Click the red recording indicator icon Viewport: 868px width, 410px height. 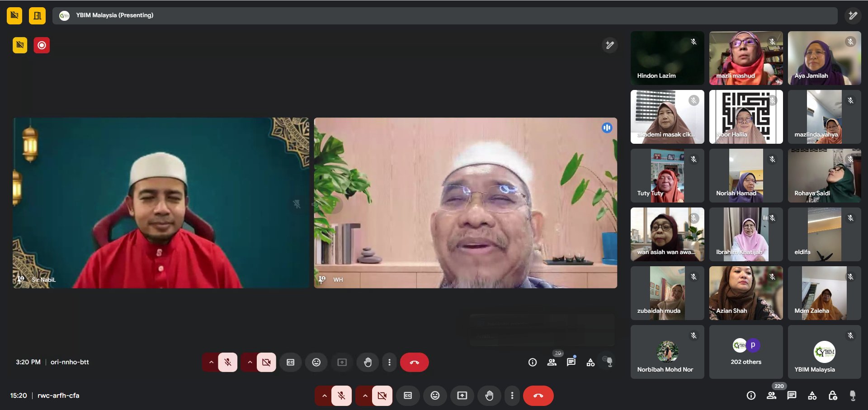click(x=42, y=45)
